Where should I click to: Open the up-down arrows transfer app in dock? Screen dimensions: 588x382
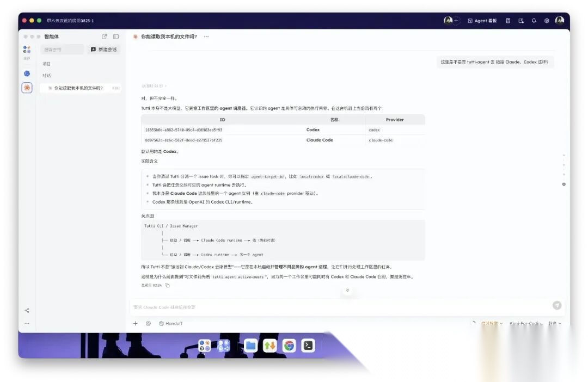(269, 345)
